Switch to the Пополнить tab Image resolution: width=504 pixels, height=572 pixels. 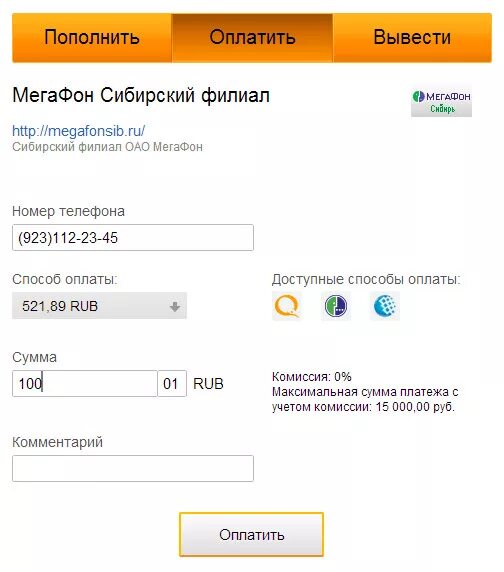coord(92,38)
